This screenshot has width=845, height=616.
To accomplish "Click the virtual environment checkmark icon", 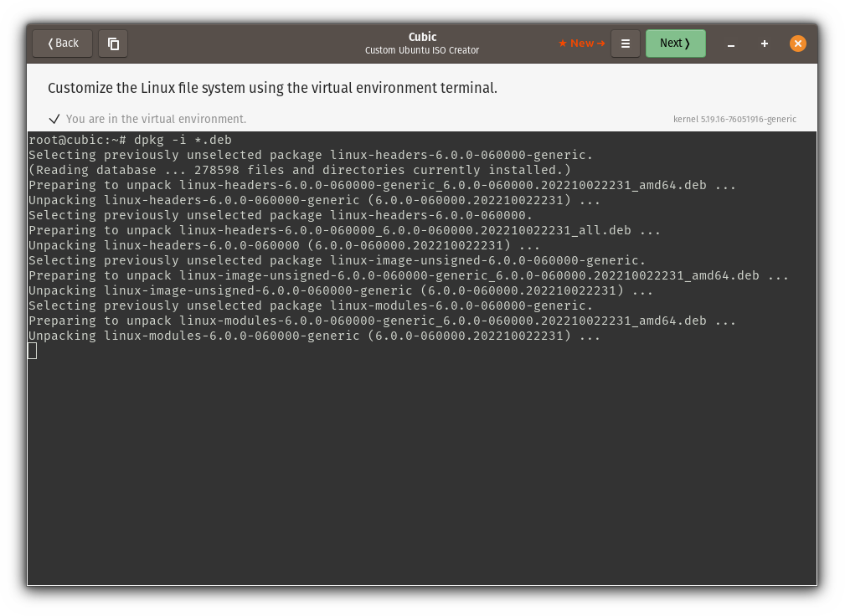I will (54, 119).
